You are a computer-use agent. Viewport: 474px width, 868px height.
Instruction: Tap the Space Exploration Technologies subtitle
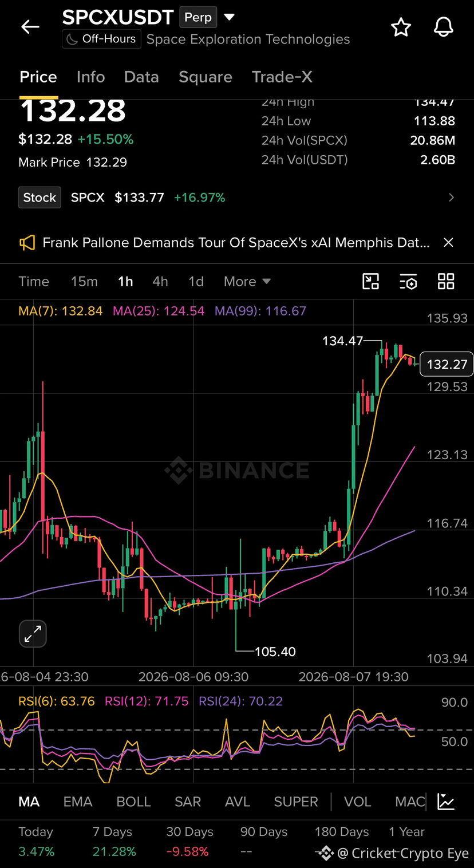[248, 39]
